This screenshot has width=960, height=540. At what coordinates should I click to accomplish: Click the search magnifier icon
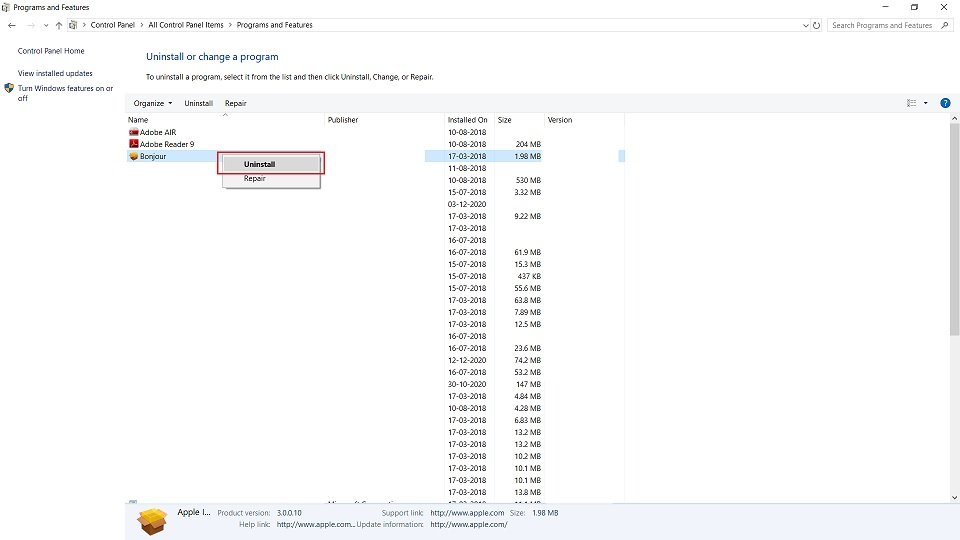(945, 25)
